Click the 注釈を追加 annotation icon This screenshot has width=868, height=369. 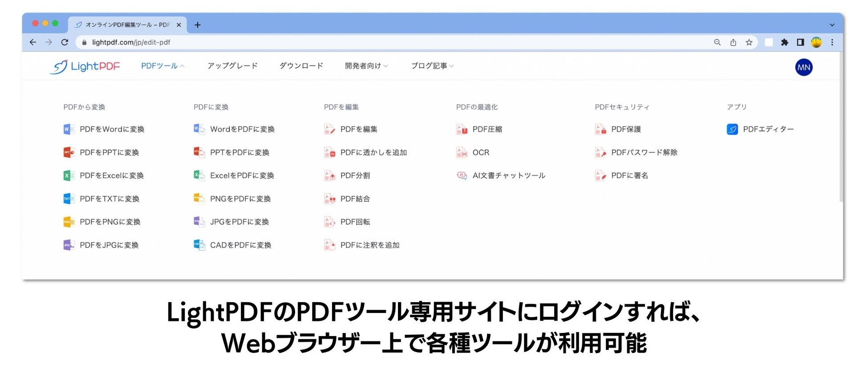[329, 245]
